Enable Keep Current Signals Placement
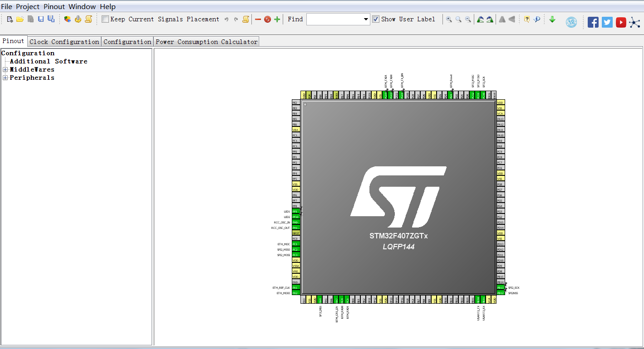The image size is (644, 349). pos(105,19)
